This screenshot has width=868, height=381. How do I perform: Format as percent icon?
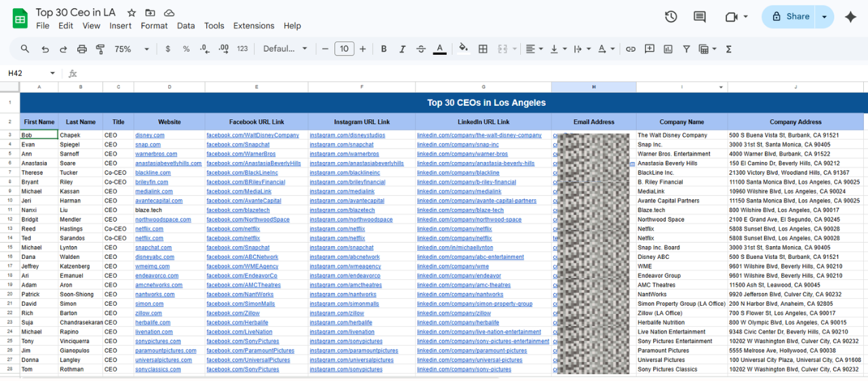pyautogui.click(x=186, y=49)
